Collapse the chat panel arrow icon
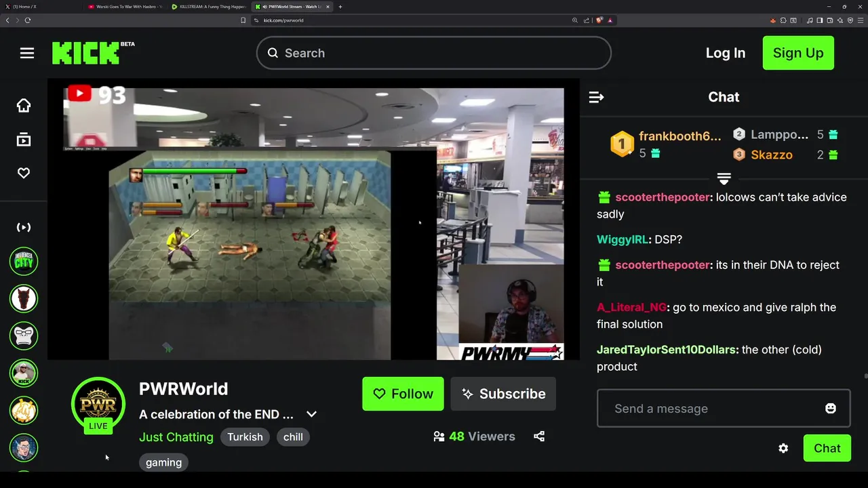Image resolution: width=868 pixels, height=488 pixels. [596, 98]
